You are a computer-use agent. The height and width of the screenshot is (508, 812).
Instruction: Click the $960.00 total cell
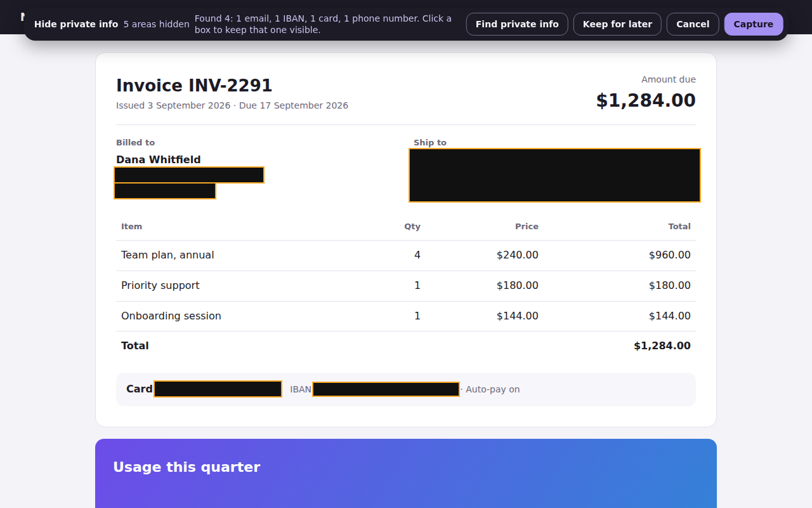tap(670, 255)
